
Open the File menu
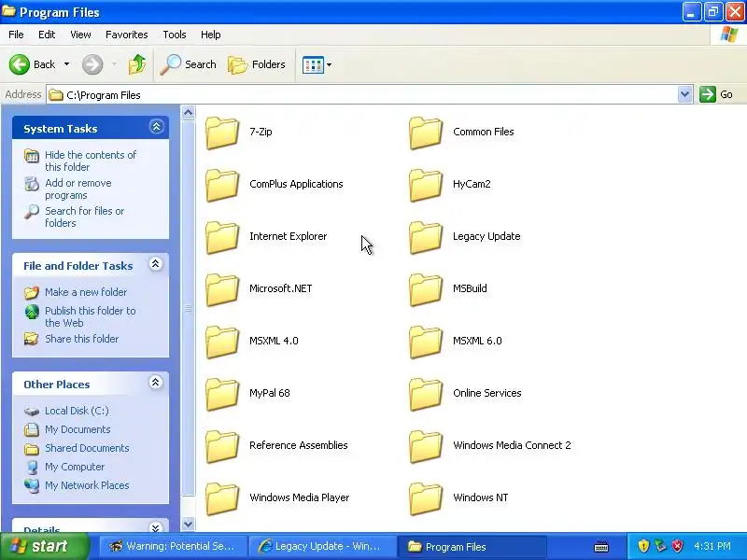click(16, 35)
